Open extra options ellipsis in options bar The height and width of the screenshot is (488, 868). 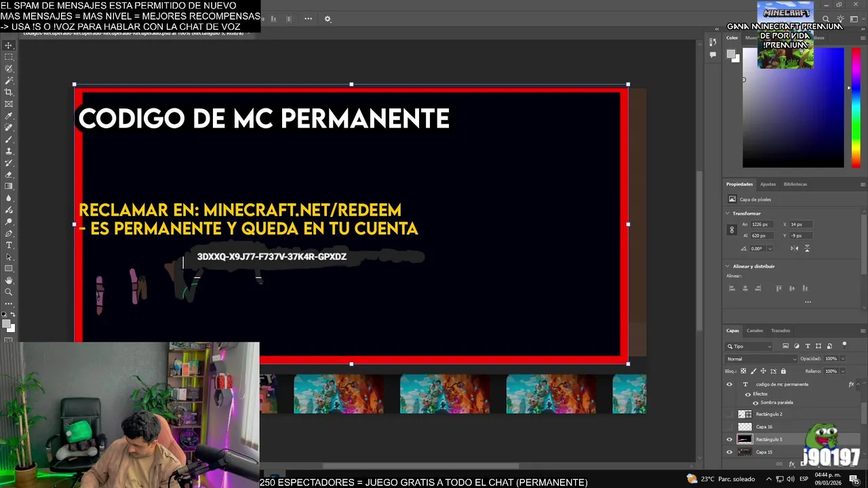pos(308,19)
